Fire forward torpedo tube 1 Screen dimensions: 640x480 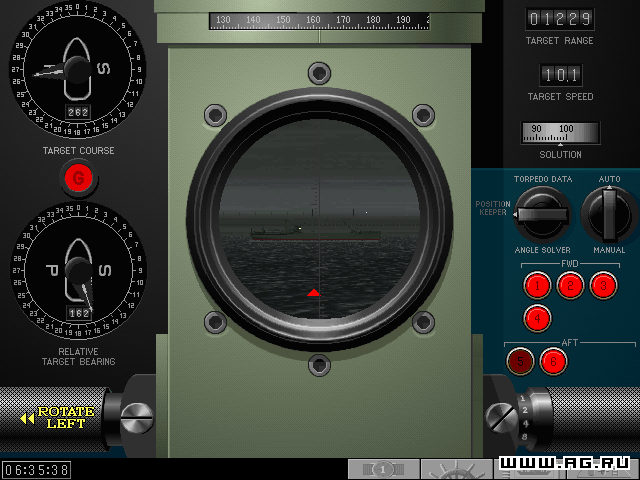[538, 286]
